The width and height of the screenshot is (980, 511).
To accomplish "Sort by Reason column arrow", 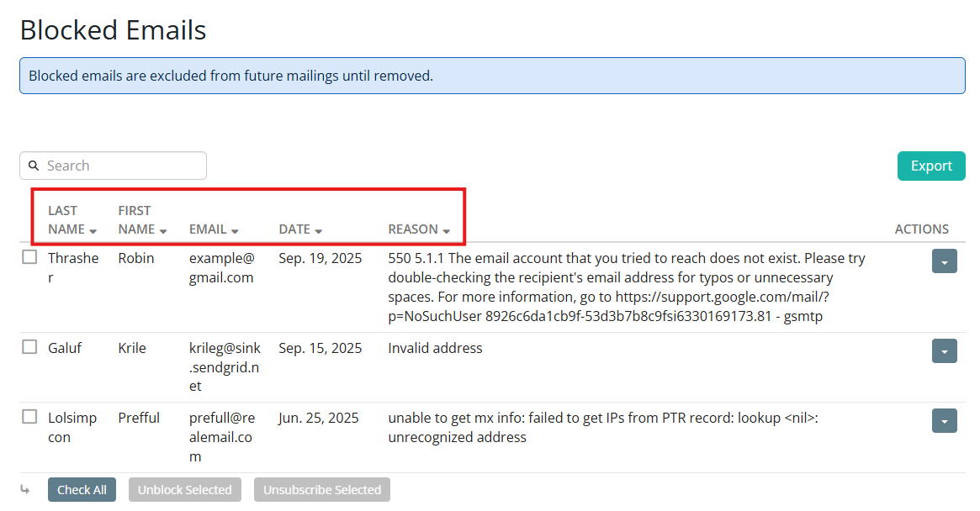I will (447, 230).
